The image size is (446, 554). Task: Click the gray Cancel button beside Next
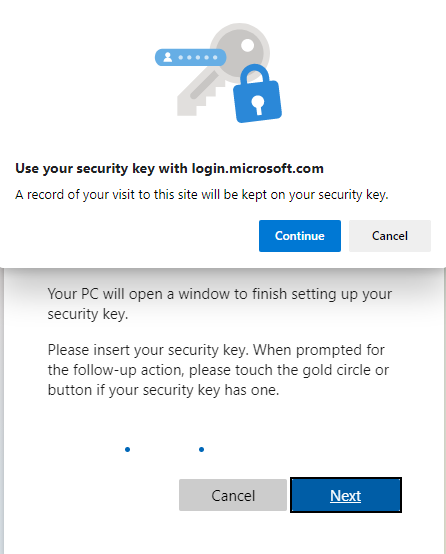(x=233, y=495)
